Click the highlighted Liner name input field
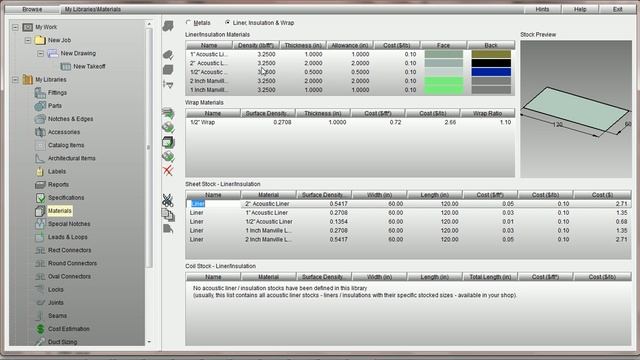The image size is (640, 360). pos(213,203)
